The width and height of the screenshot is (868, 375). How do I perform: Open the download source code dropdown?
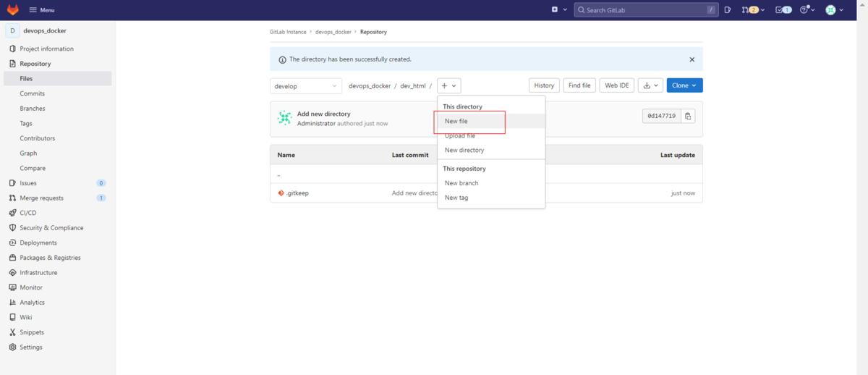click(651, 85)
